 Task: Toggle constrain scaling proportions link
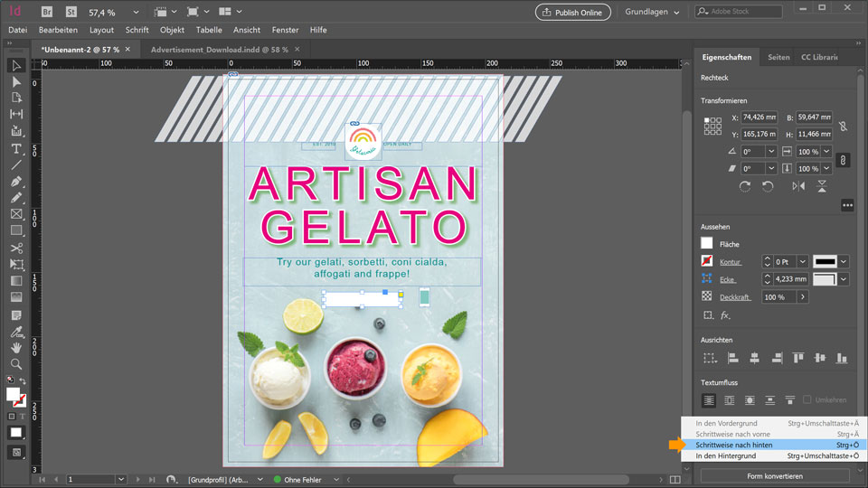(843, 160)
